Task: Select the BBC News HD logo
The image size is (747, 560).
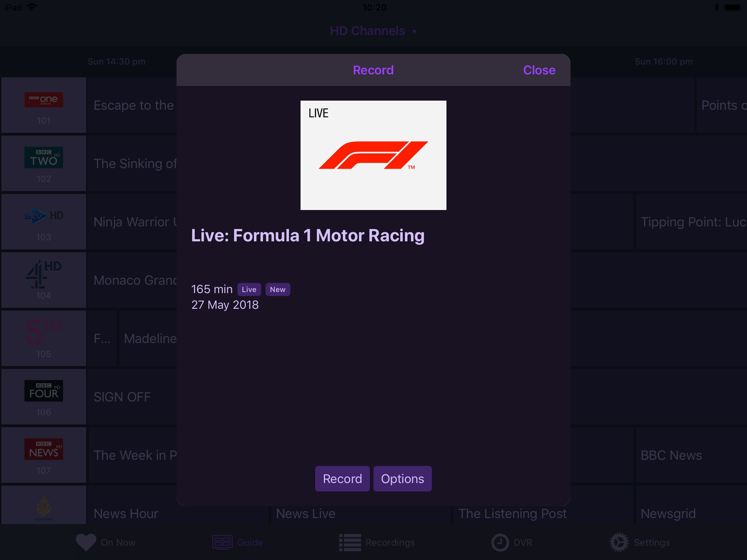Action: tap(44, 449)
